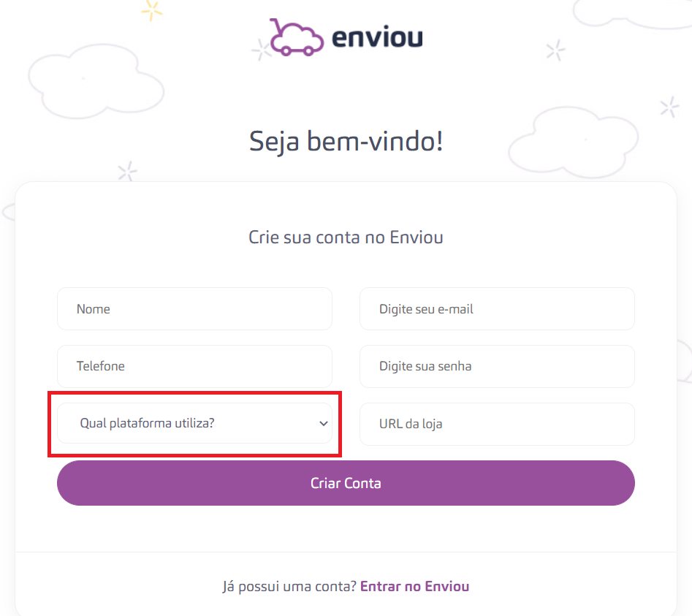The image size is (692, 616).
Task: Click into Digite sua senha field
Action: (x=497, y=366)
